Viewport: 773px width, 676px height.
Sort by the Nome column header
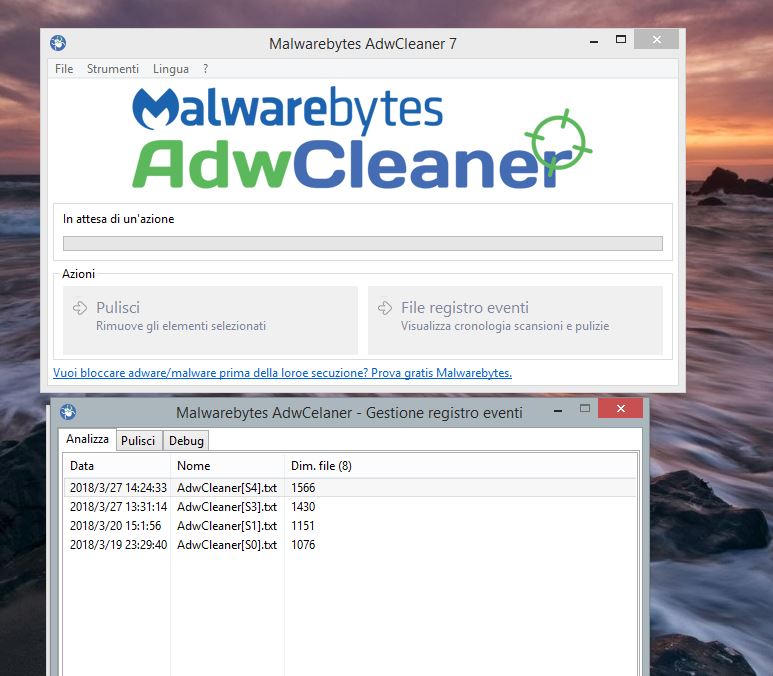[227, 466]
